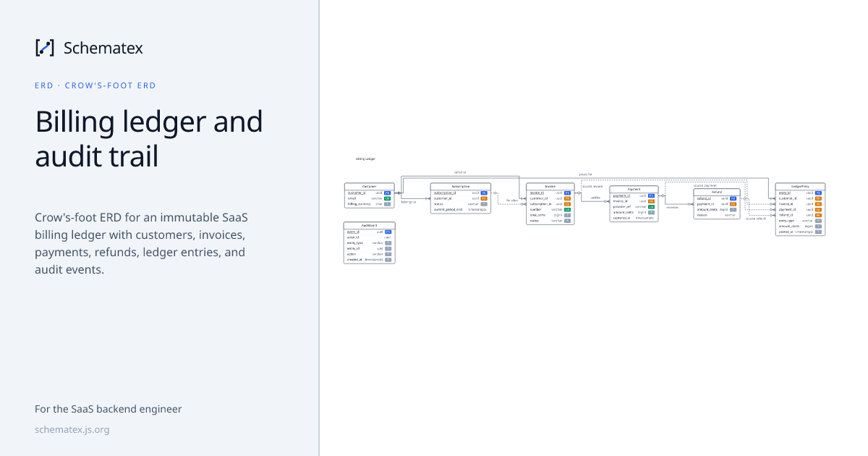Click the PK badge beside refund_id in Refund
The height and width of the screenshot is (456, 868).
(x=733, y=198)
